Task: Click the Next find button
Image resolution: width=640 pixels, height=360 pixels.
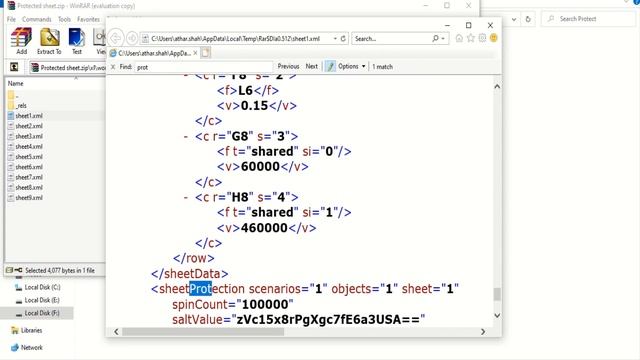Action: coord(311,66)
